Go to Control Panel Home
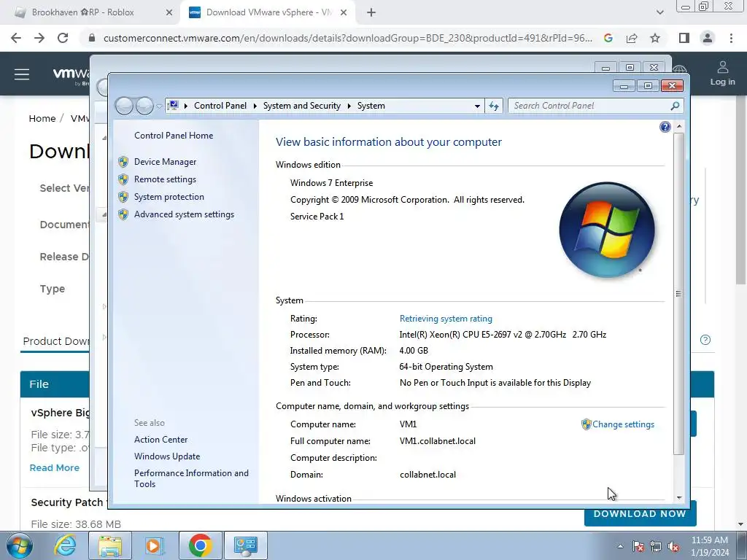 click(x=174, y=136)
